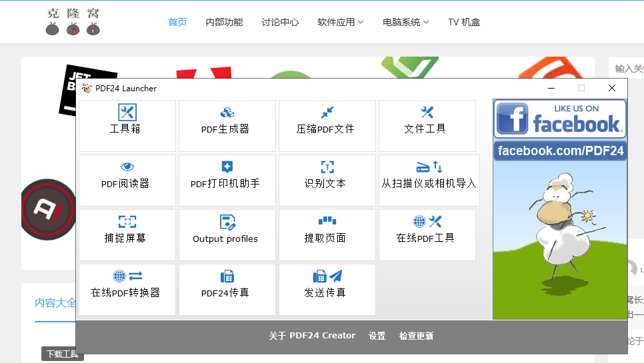The height and width of the screenshot is (363, 644).
Task: Open TV 机盒 navigation item
Action: pyautogui.click(x=464, y=22)
